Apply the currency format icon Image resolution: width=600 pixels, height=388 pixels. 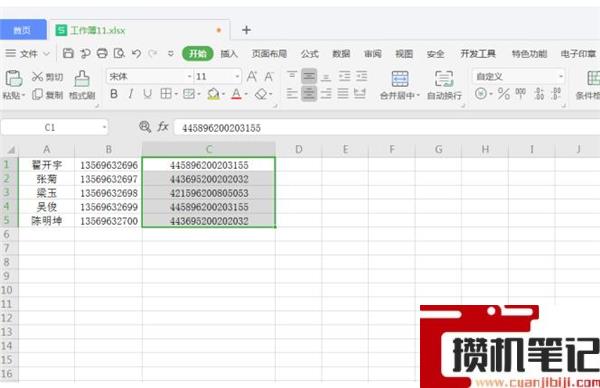481,93
